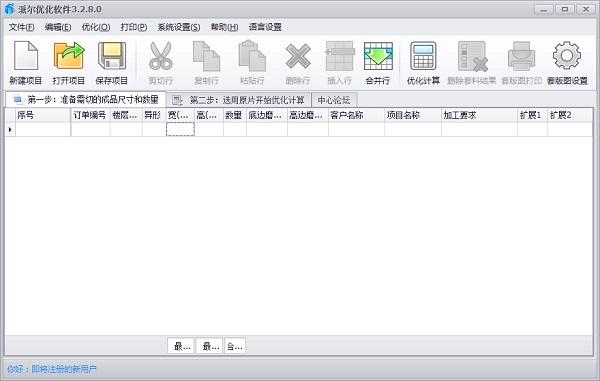The image size is (600, 381).
Task: Click the 扩展1 column header
Action: point(532,115)
